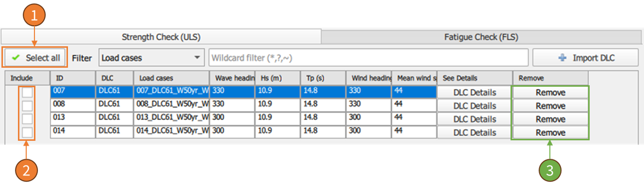644x190 pixels.
Task: Click the Hs (m) column header
Action: (277, 78)
